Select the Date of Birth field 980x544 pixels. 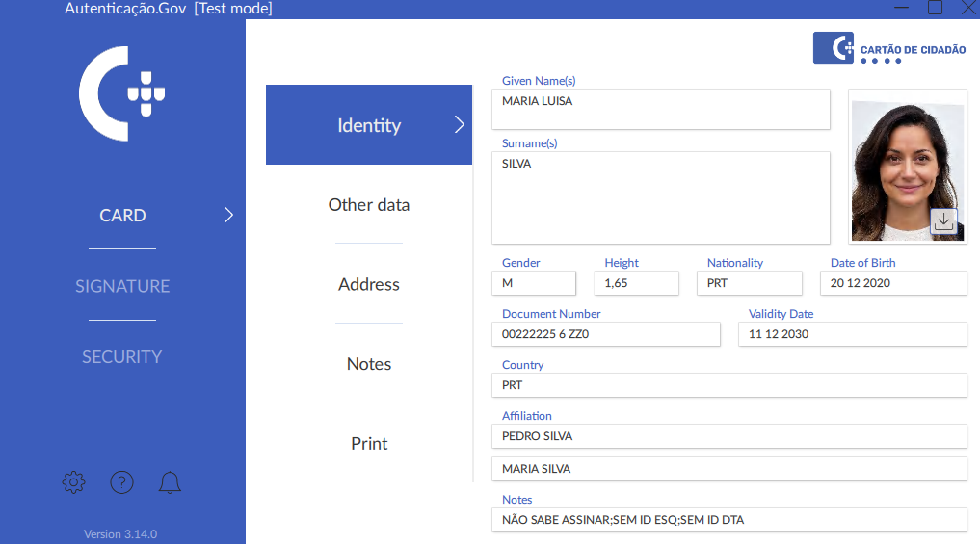(892, 283)
